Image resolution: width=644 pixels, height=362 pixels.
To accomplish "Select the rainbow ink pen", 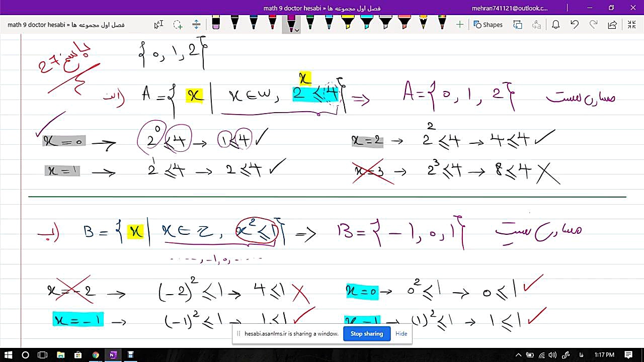I will pos(442,23).
